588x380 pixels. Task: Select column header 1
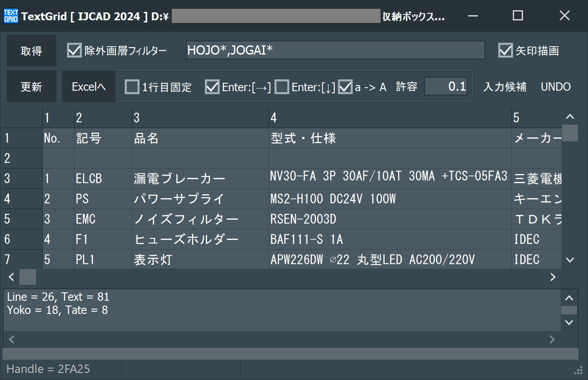[x=58, y=118]
